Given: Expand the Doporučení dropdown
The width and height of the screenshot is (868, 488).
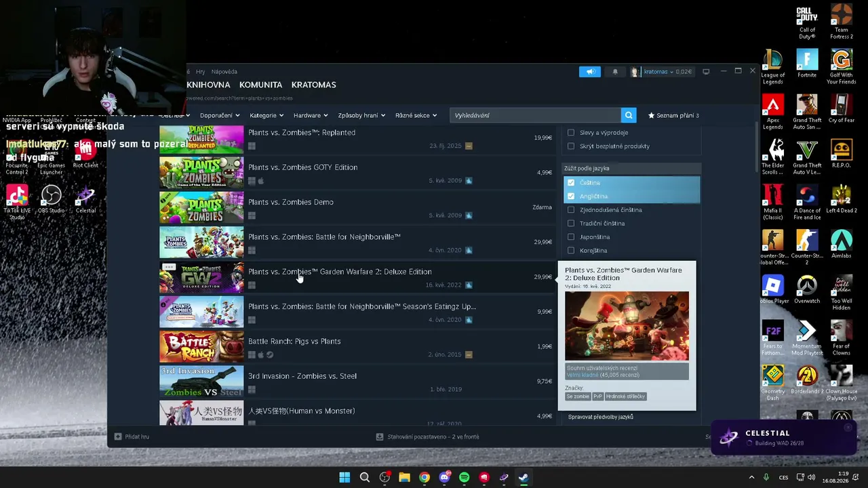Looking at the screenshot, I should [219, 115].
